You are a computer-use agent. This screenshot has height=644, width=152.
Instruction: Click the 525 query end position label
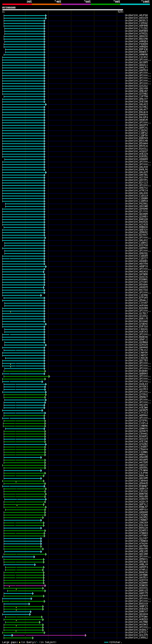click(120, 12)
